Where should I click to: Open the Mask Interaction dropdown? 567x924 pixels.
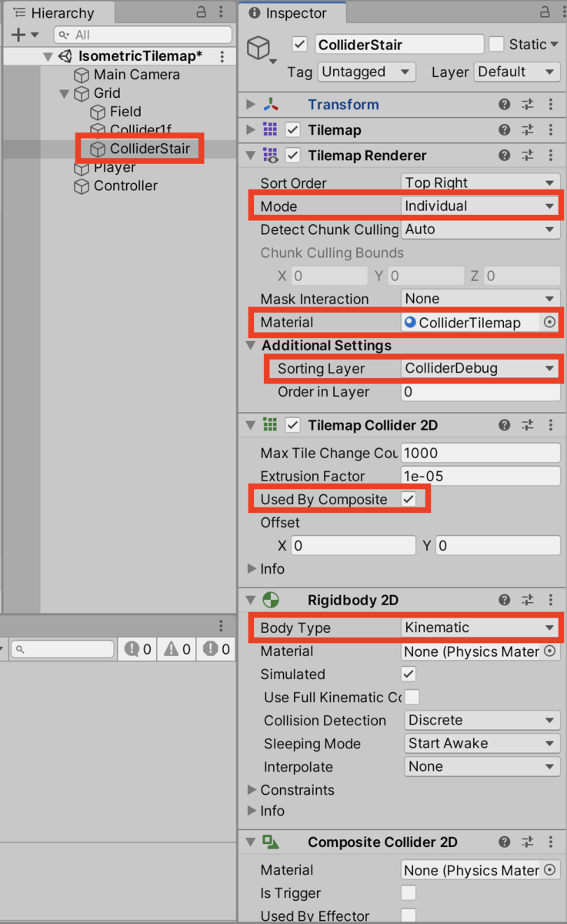tap(481, 298)
